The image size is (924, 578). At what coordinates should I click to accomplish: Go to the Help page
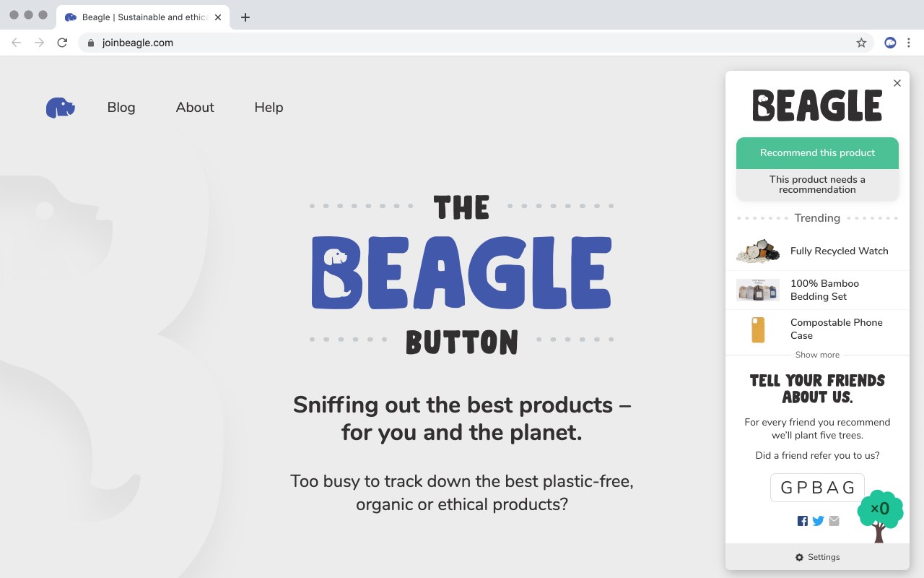[269, 108]
